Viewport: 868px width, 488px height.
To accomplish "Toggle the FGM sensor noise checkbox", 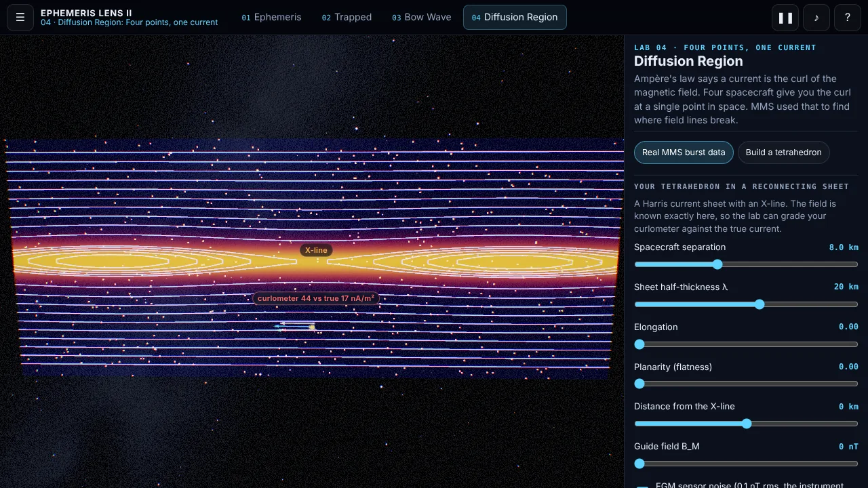I will 642,485.
